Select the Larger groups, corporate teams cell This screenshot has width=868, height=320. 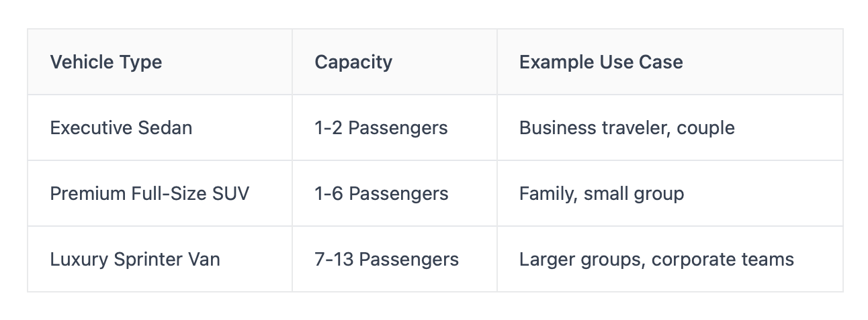coord(656,260)
